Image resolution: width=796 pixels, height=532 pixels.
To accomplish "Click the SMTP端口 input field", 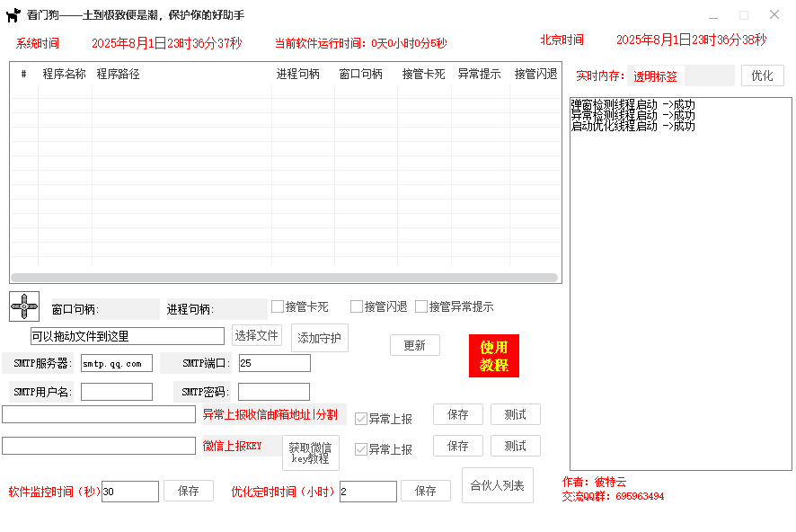I will (275, 363).
